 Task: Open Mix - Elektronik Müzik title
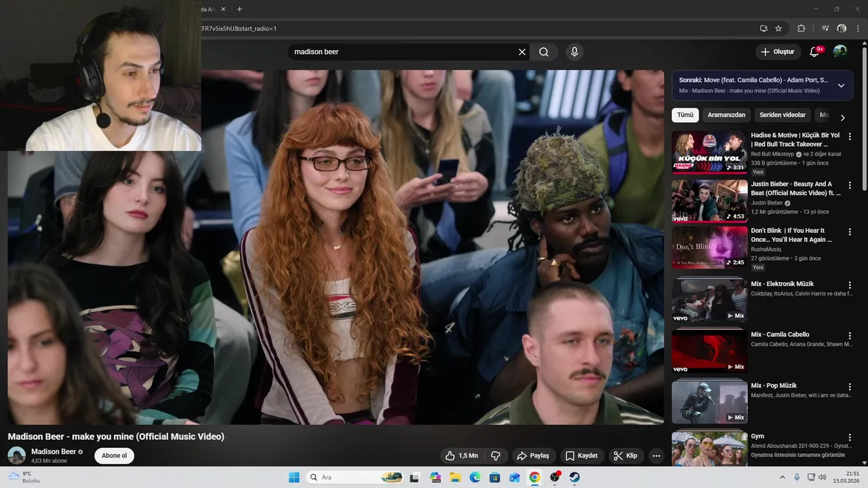tap(782, 284)
